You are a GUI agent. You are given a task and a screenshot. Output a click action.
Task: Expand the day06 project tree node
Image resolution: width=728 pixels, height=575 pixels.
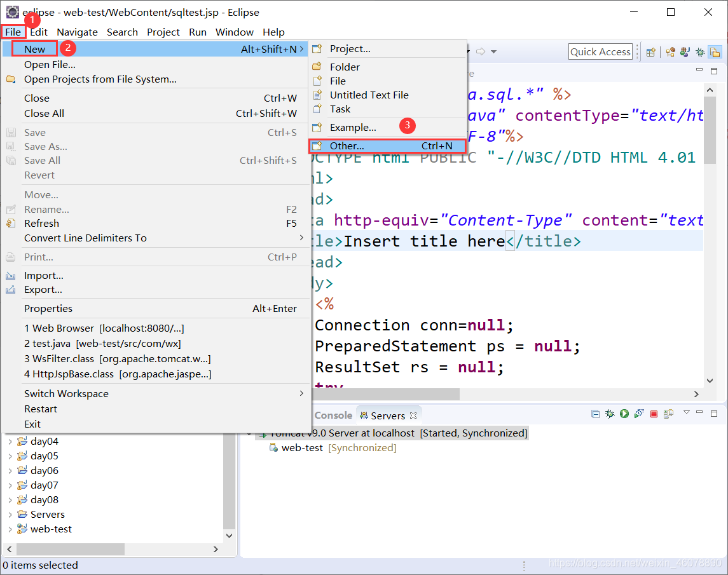pos(10,471)
